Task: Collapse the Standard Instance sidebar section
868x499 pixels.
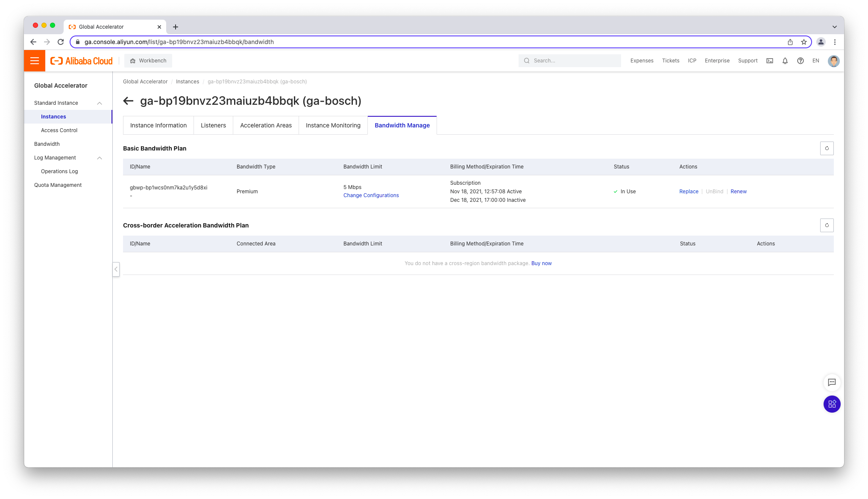Action: click(x=100, y=103)
